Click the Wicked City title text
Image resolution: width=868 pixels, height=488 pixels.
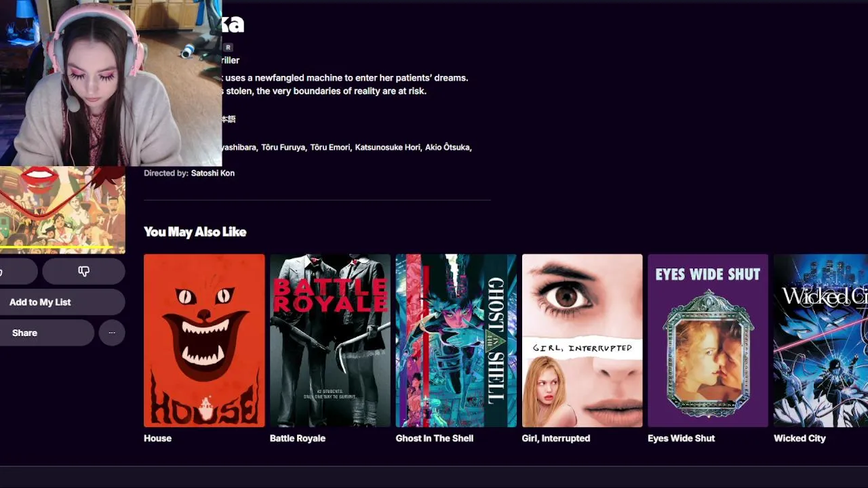pyautogui.click(x=800, y=439)
